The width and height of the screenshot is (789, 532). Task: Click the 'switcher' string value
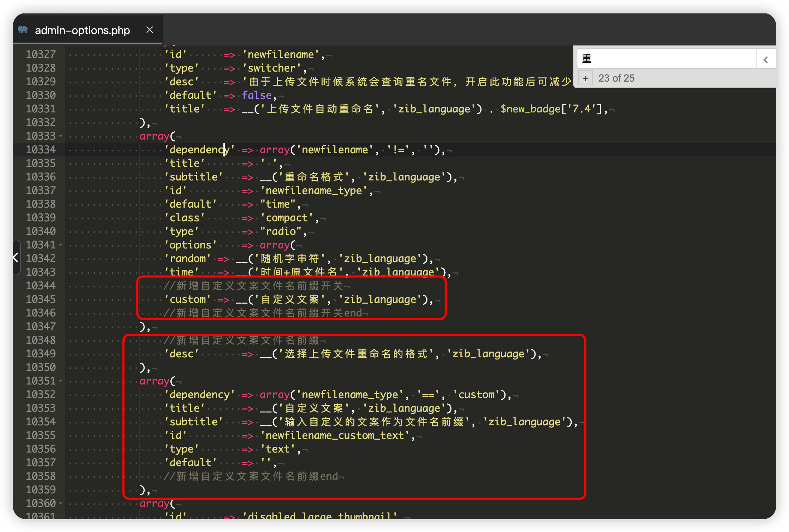272,68
